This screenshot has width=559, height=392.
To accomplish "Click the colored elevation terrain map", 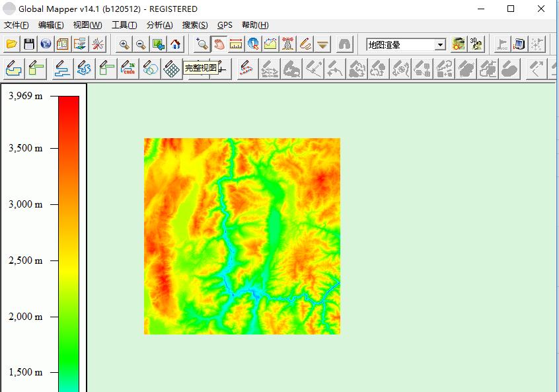I will (x=242, y=236).
